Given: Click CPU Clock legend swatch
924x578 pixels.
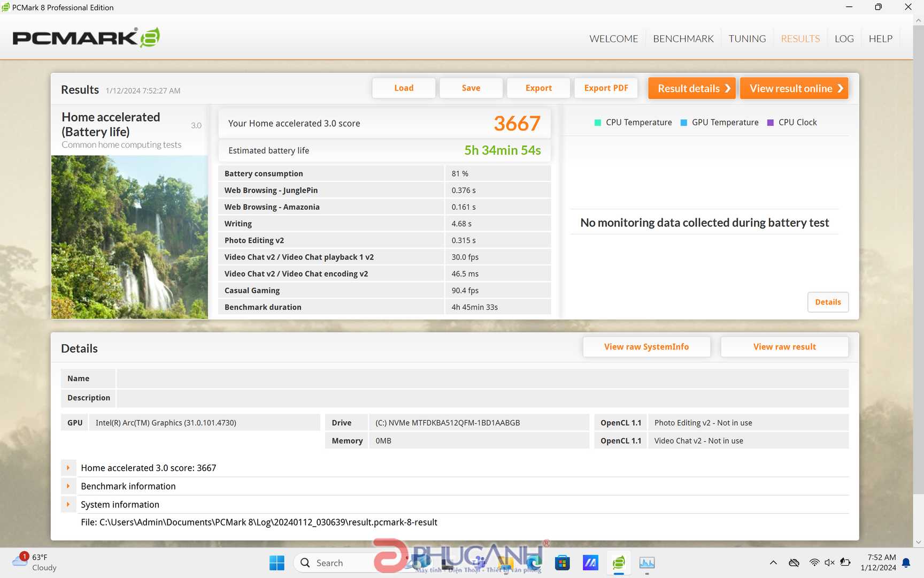Looking at the screenshot, I should click(x=771, y=123).
